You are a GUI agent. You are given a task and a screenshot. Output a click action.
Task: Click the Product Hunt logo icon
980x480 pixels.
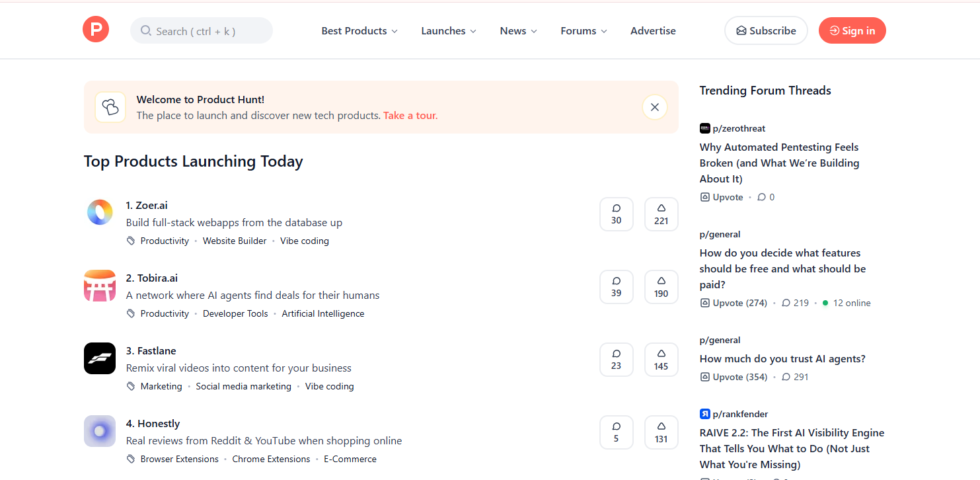pyautogui.click(x=96, y=30)
